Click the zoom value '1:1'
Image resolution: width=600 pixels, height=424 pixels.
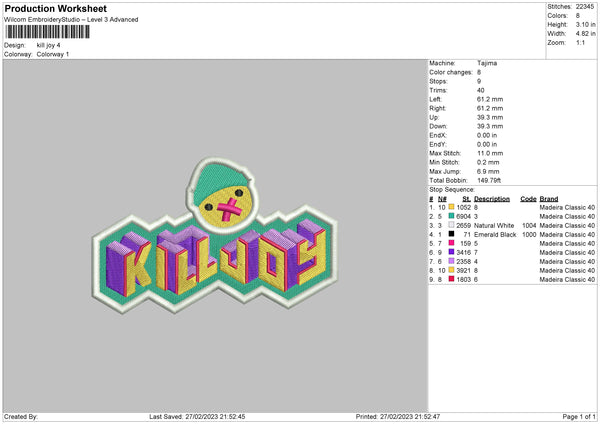[x=580, y=42]
